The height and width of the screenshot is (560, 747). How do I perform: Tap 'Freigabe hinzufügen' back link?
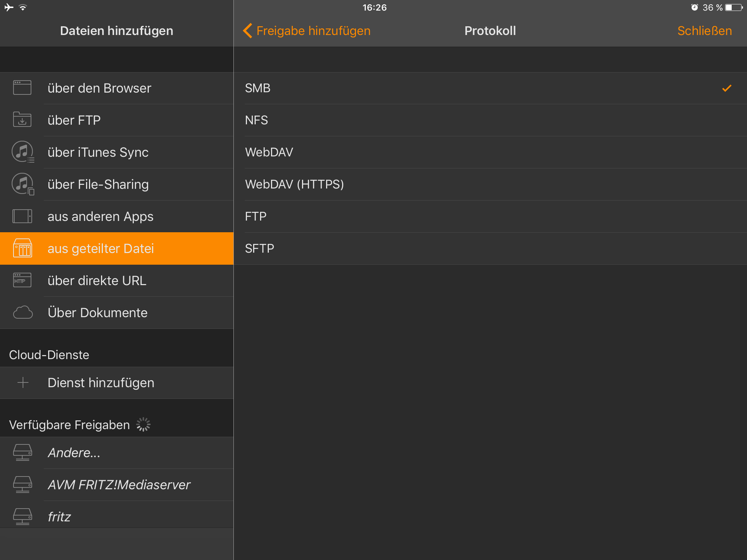313,31
